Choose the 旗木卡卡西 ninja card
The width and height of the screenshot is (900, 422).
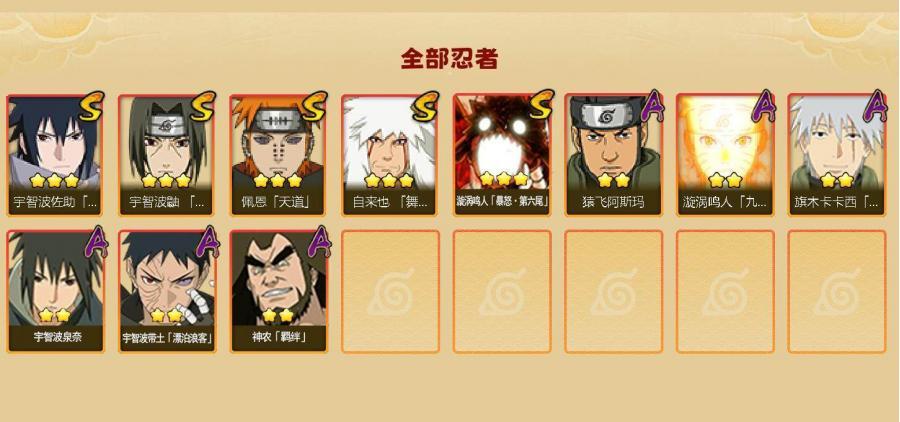click(x=836, y=156)
